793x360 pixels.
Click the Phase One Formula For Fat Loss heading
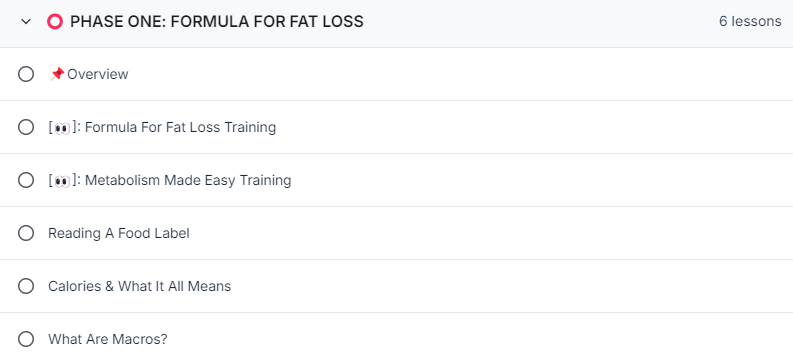click(216, 22)
